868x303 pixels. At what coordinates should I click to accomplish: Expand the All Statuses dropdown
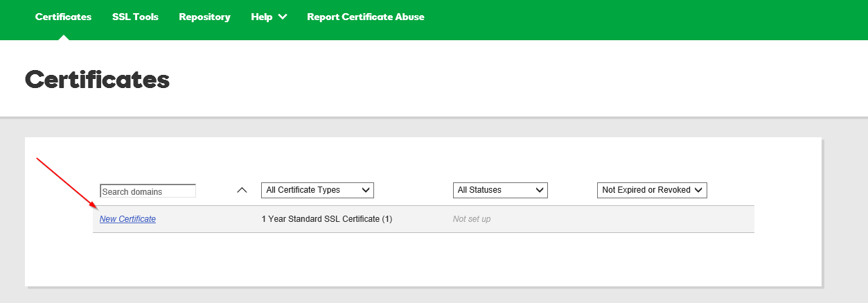click(x=500, y=190)
